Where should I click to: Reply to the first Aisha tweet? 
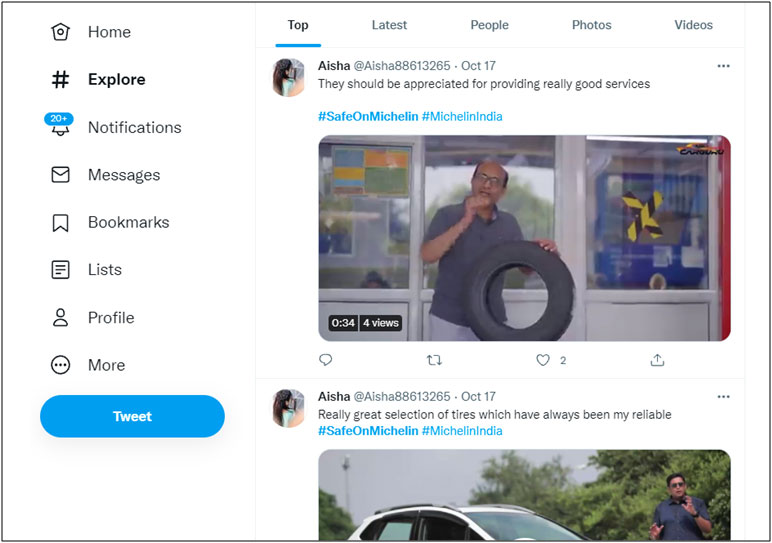pyautogui.click(x=326, y=360)
